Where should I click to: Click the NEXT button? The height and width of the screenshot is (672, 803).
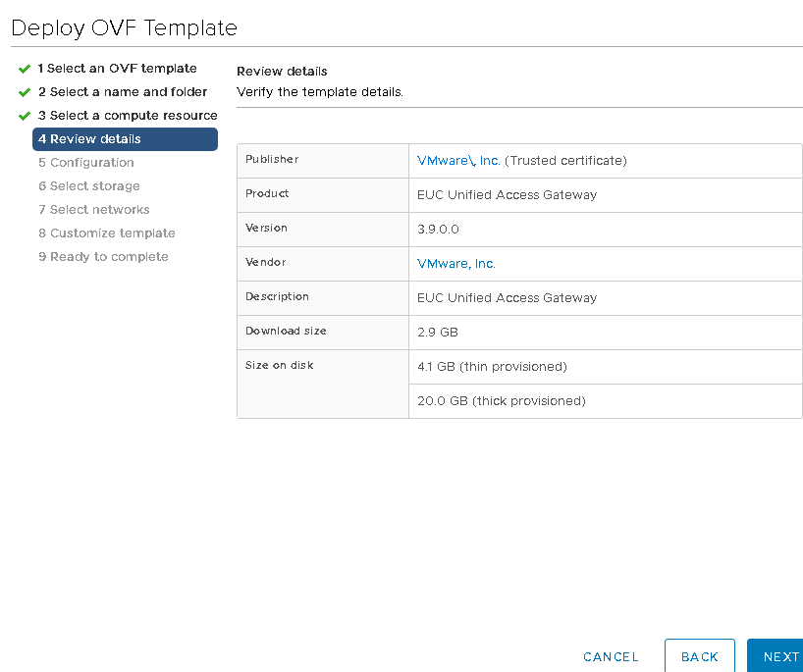pyautogui.click(x=776, y=656)
